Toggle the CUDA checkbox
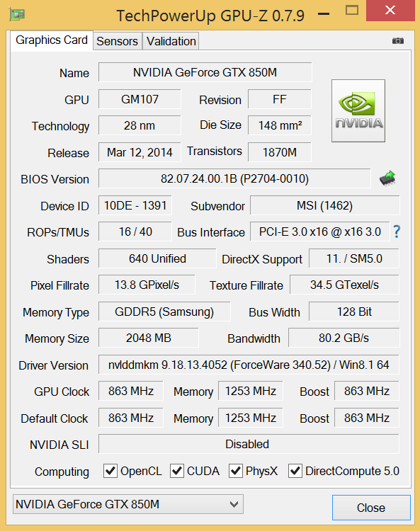 [x=177, y=471]
